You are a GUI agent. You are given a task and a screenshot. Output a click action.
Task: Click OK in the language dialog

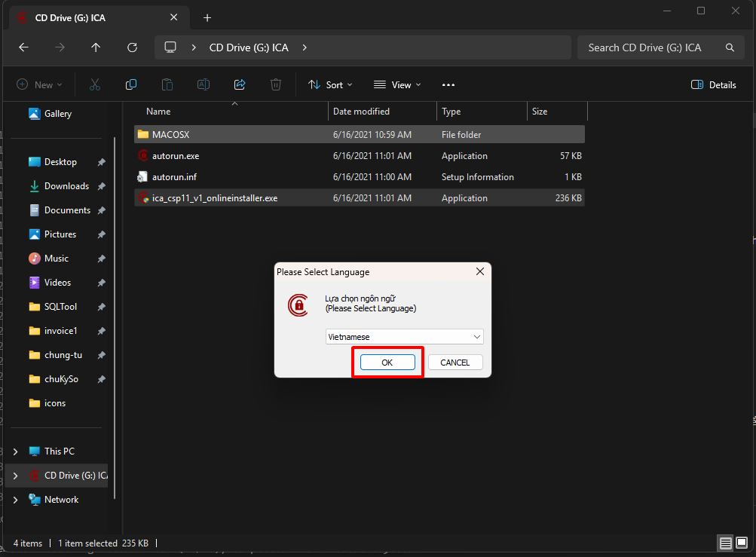pyautogui.click(x=387, y=363)
